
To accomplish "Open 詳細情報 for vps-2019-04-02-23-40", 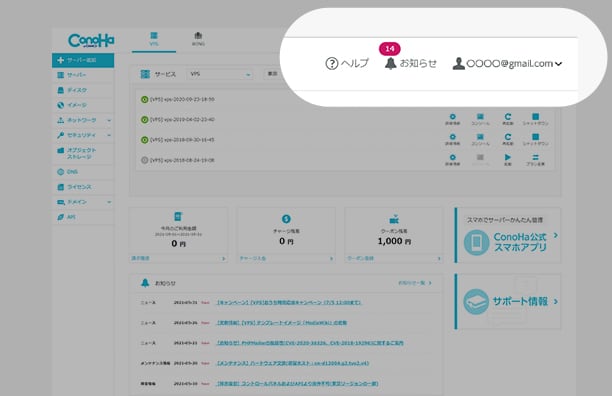I will tap(452, 119).
